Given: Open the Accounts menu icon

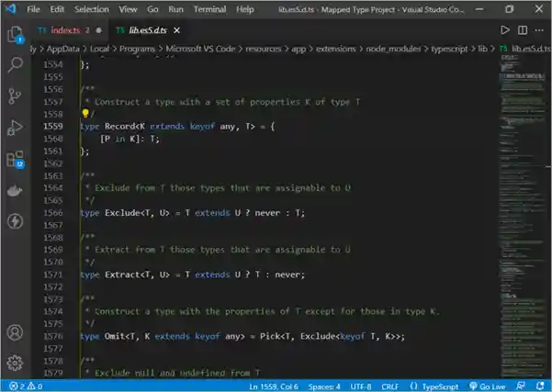Looking at the screenshot, I should pyautogui.click(x=15, y=332).
